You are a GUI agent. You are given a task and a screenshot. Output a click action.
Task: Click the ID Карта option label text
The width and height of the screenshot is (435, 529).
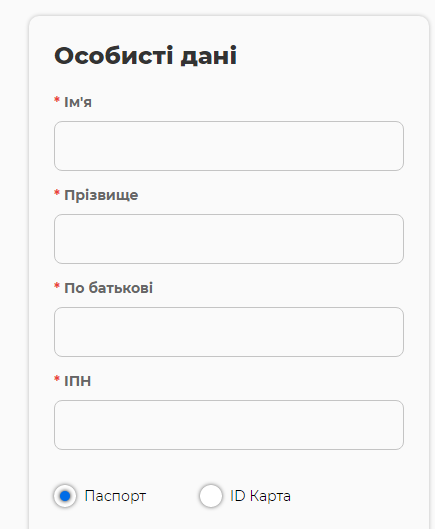pyautogui.click(x=260, y=496)
